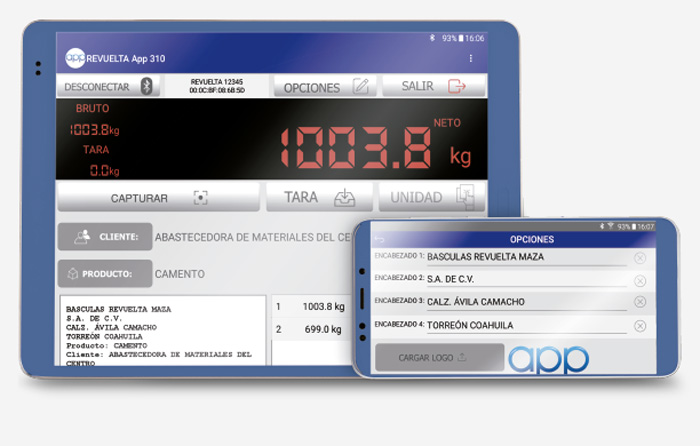The image size is (700, 446).
Task: Click the REVUELTA app logo icon
Action: tap(75, 58)
